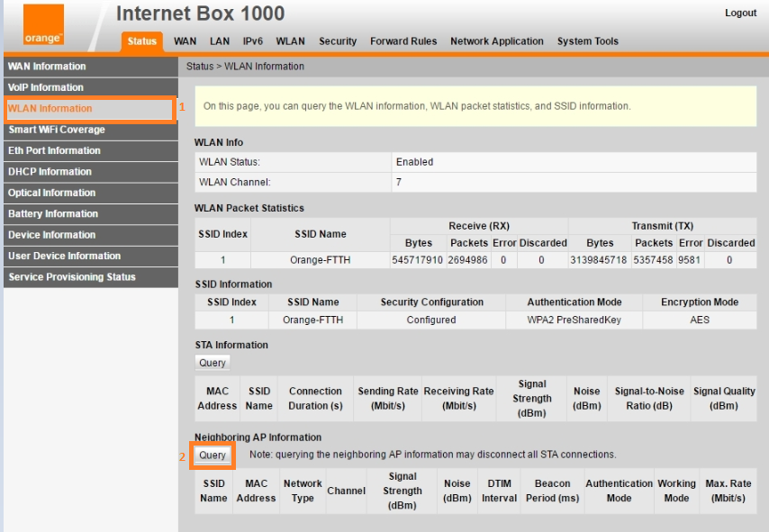This screenshot has width=769, height=532.
Task: Open the System Tools tab
Action: pos(587,41)
